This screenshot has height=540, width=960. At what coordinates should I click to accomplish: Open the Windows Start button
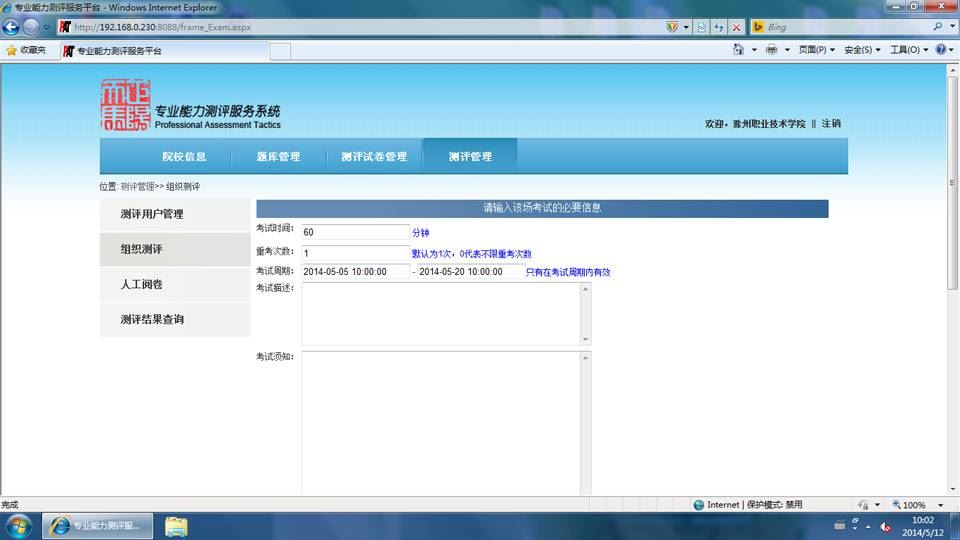[18, 527]
